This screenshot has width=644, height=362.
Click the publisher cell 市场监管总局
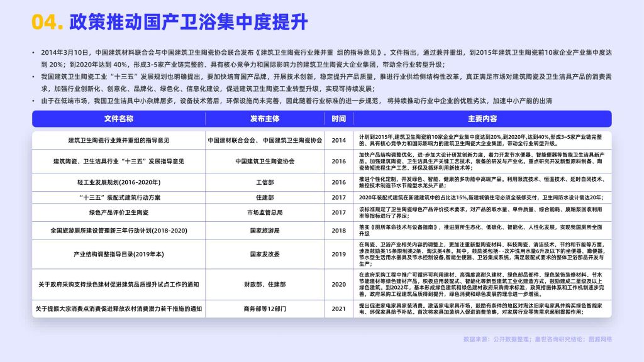pyautogui.click(x=265, y=212)
